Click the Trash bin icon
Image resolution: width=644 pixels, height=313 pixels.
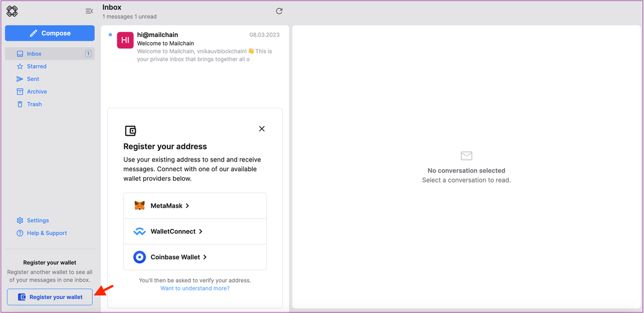click(20, 104)
